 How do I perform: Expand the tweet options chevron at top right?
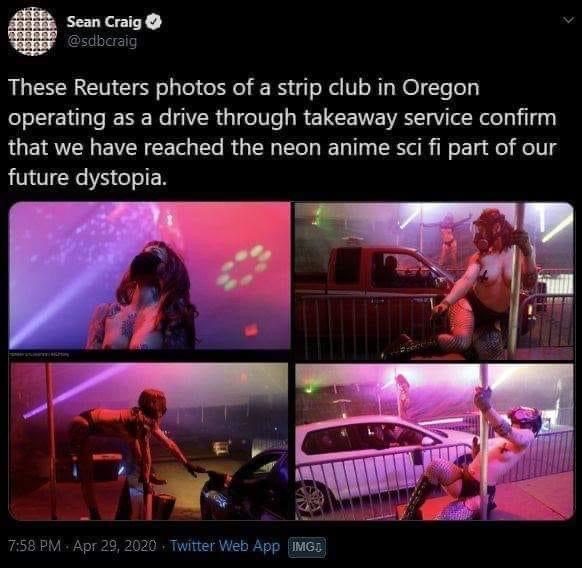pyautogui.click(x=568, y=20)
